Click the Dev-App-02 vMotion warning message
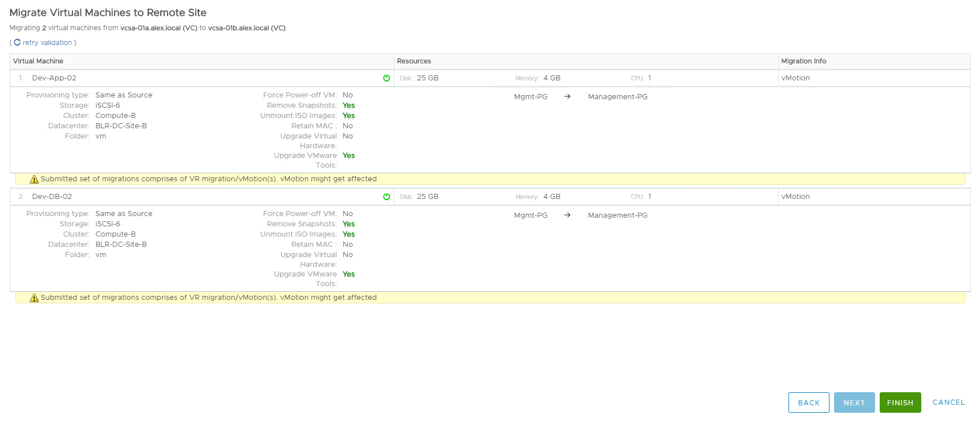The image size is (980, 423). coord(209,179)
